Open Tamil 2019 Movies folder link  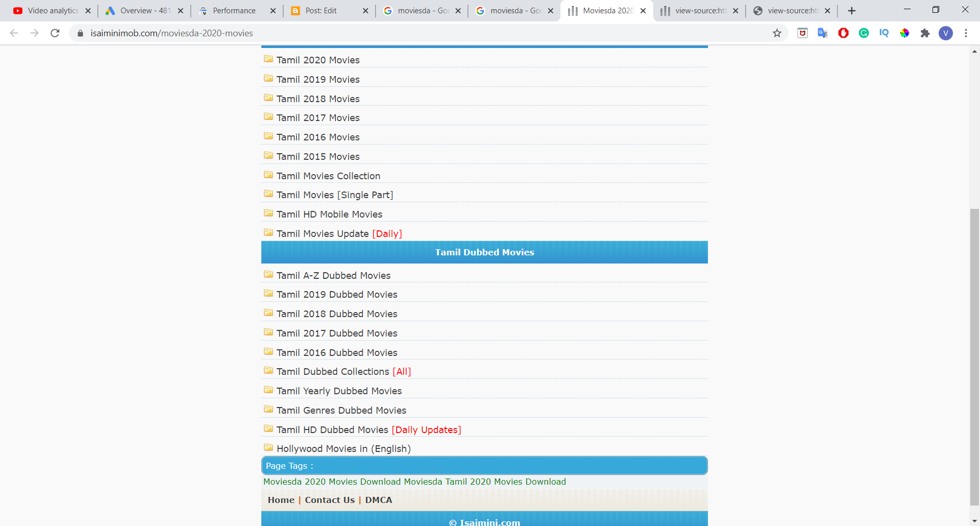(x=318, y=79)
